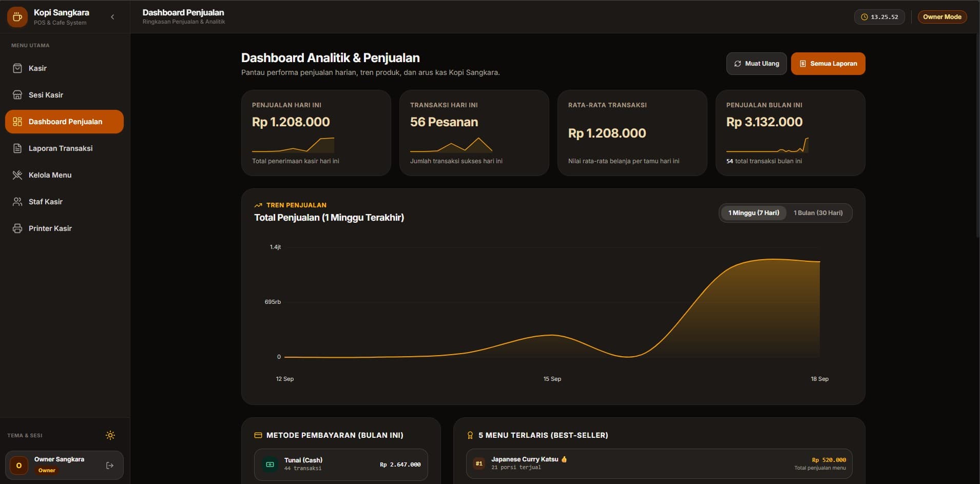Screen dimensions: 980x484
Task: Click the Tren Penjualan trend arrow icon
Action: pyautogui.click(x=258, y=205)
